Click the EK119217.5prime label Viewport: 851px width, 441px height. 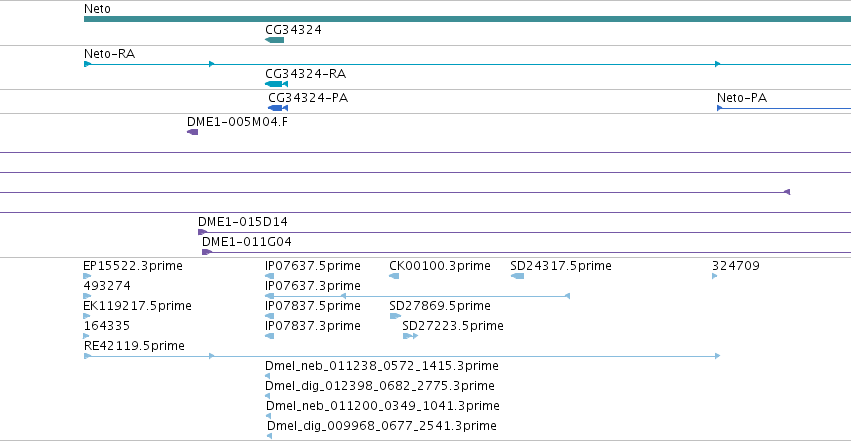coord(137,306)
